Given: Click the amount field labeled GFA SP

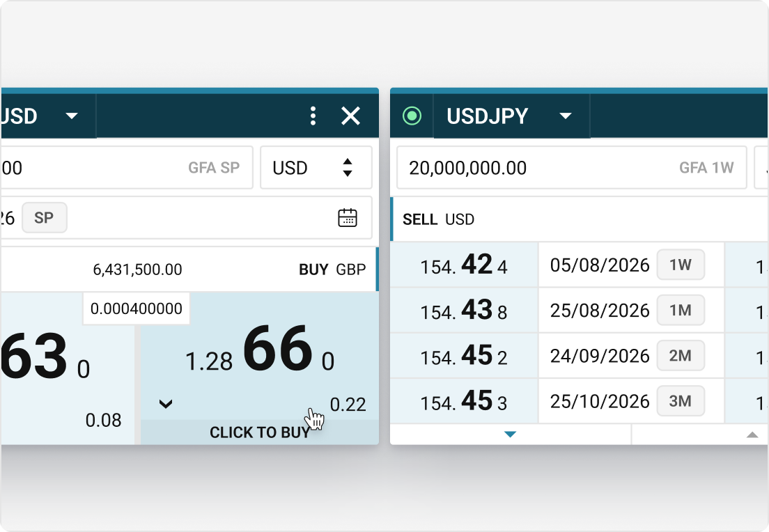Looking at the screenshot, I should (x=127, y=168).
